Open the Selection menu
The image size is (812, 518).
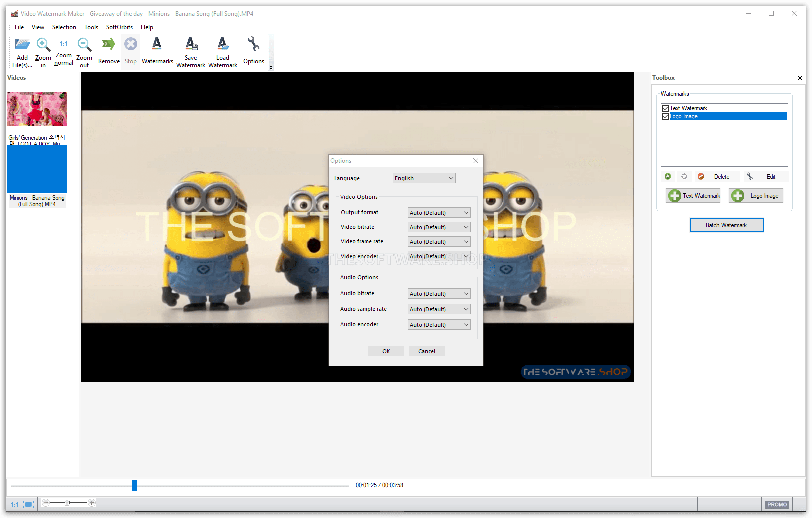pyautogui.click(x=64, y=27)
